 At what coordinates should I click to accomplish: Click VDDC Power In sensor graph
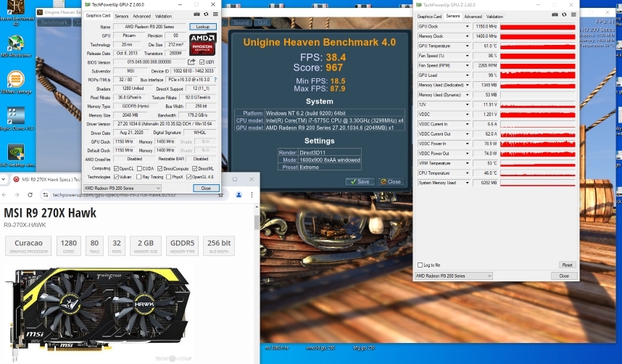[x=537, y=144]
